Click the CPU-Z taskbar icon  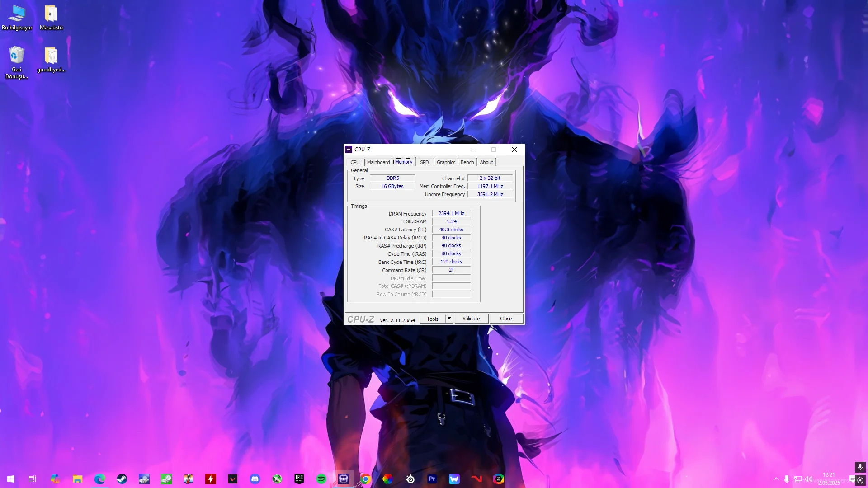(x=344, y=479)
